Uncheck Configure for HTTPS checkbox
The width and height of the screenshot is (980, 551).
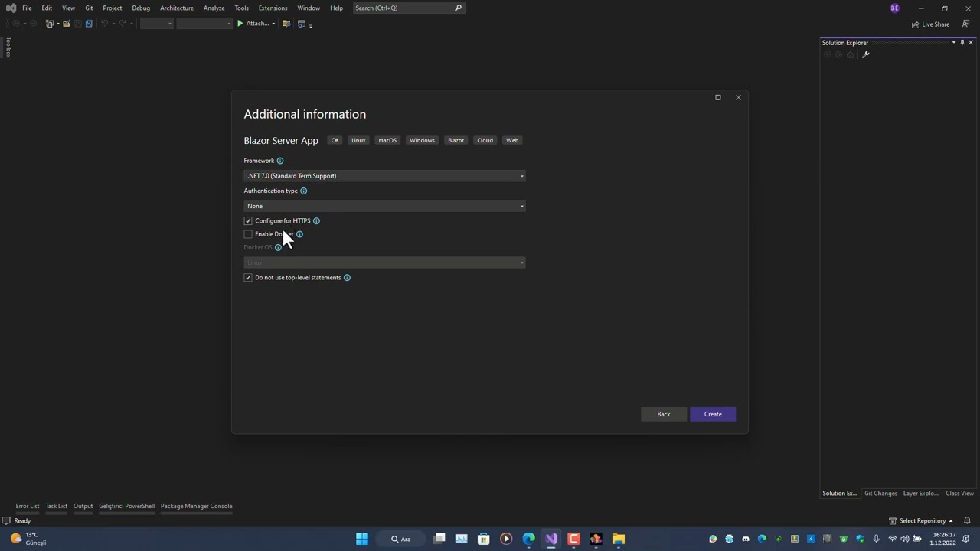248,221
